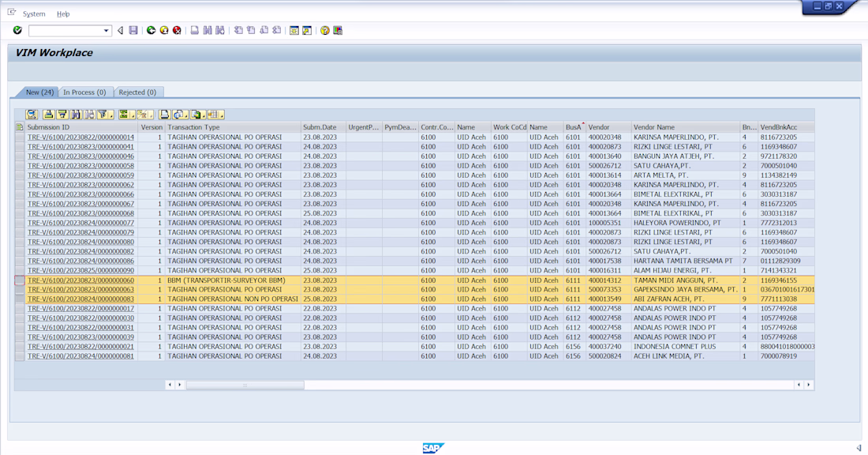Click the Details icon in grid toolbar
This screenshot has width=868, height=455.
(x=32, y=115)
